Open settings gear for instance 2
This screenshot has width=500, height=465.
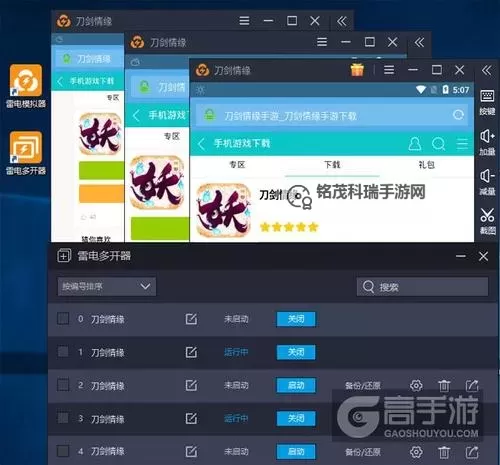(x=416, y=386)
